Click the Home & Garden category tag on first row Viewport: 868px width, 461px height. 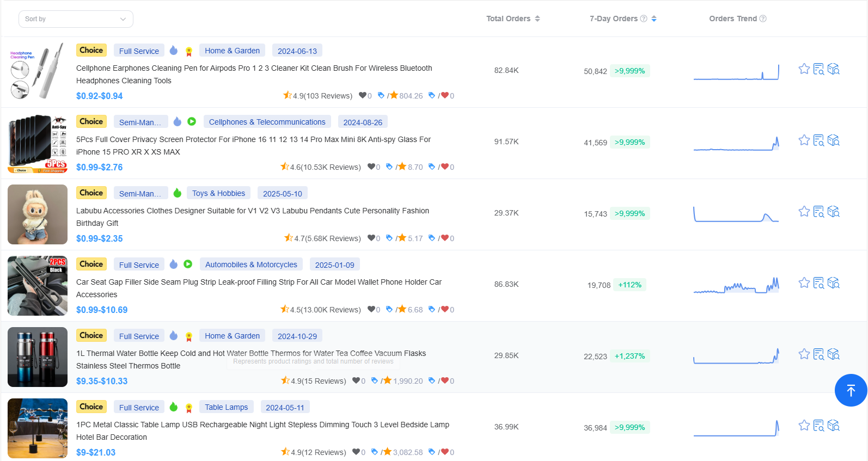coord(232,51)
